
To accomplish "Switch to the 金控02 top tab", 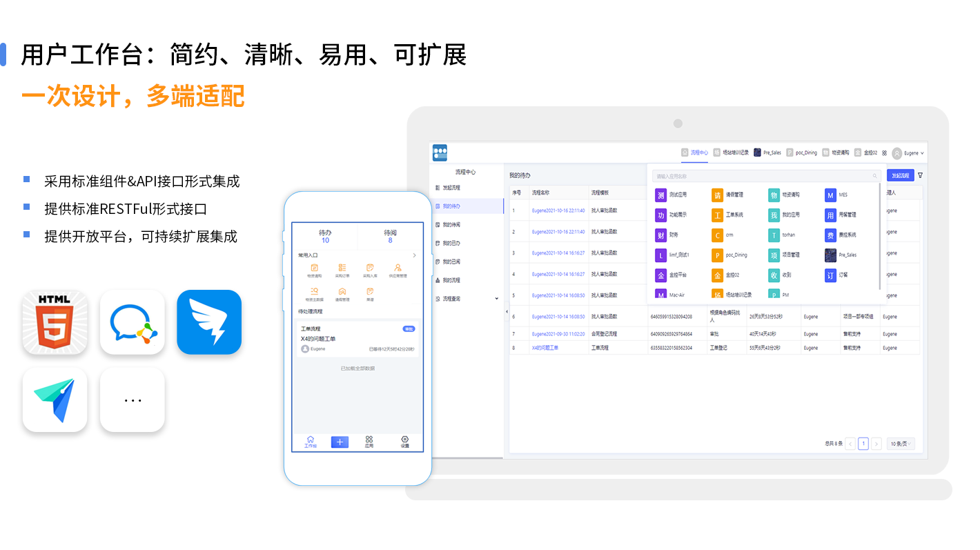I will 866,153.
